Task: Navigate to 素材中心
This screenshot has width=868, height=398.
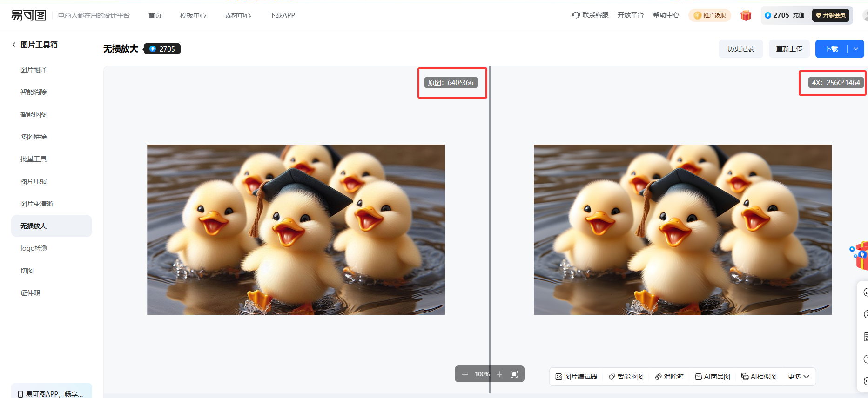Action: tap(238, 15)
